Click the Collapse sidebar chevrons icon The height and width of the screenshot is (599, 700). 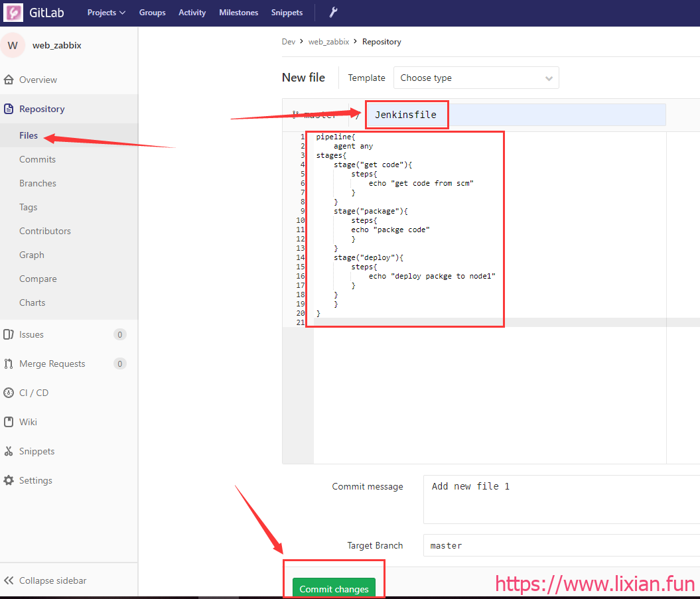(x=9, y=580)
